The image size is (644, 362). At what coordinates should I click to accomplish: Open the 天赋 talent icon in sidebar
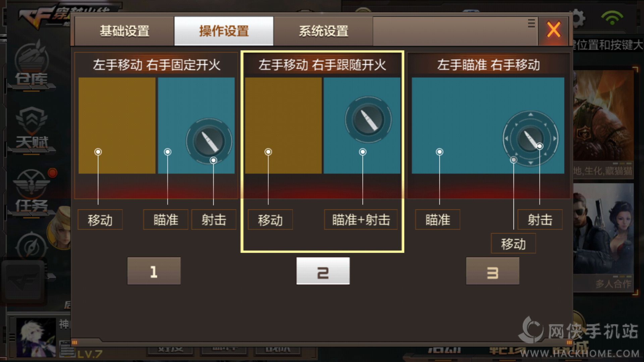[x=32, y=129]
